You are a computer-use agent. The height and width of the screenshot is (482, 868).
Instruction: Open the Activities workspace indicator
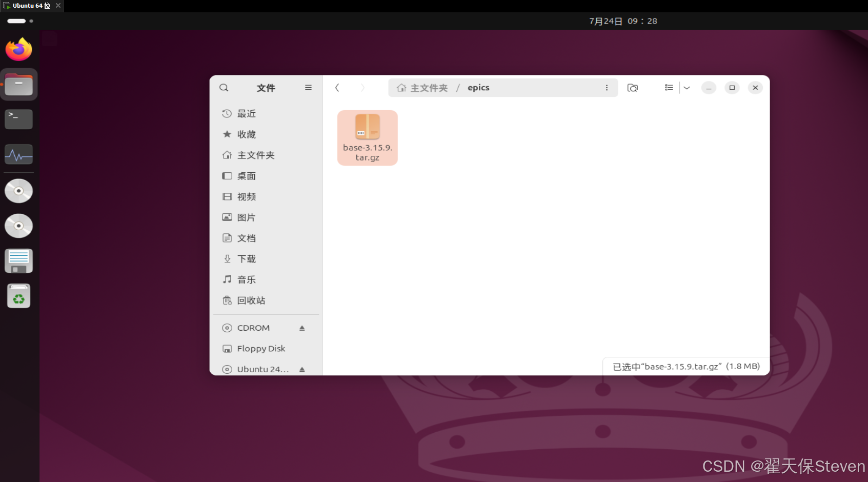20,21
